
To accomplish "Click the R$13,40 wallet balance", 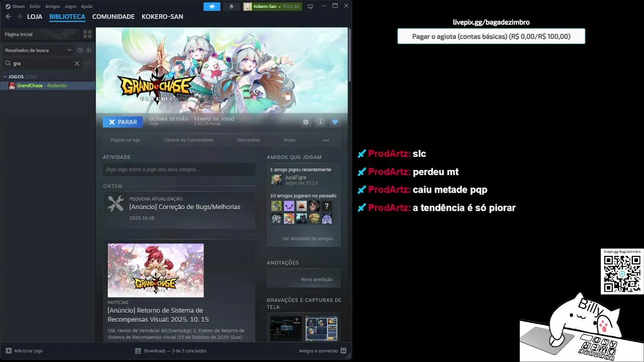I will pyautogui.click(x=291, y=7).
